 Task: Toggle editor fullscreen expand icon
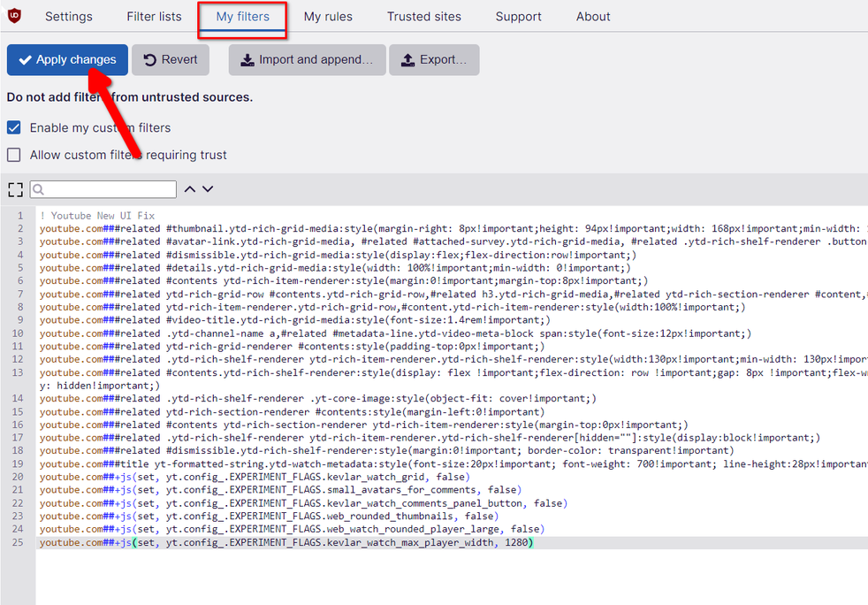pos(16,189)
